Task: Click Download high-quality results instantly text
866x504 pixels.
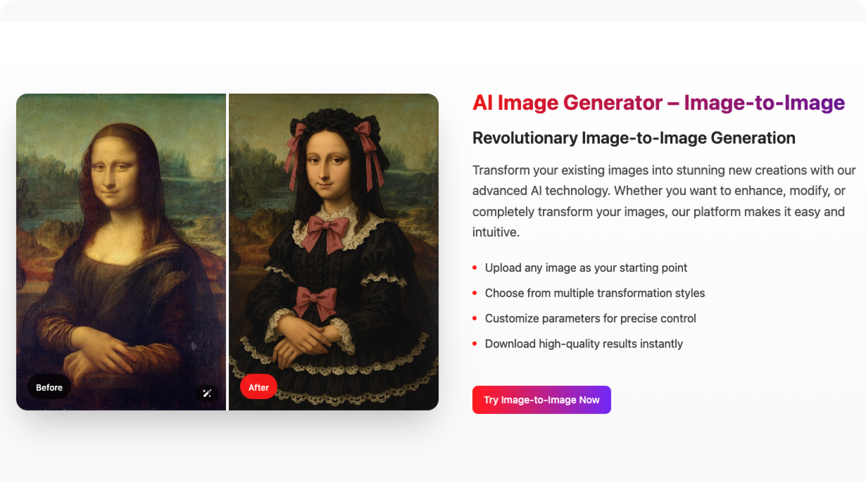Action: pos(584,344)
